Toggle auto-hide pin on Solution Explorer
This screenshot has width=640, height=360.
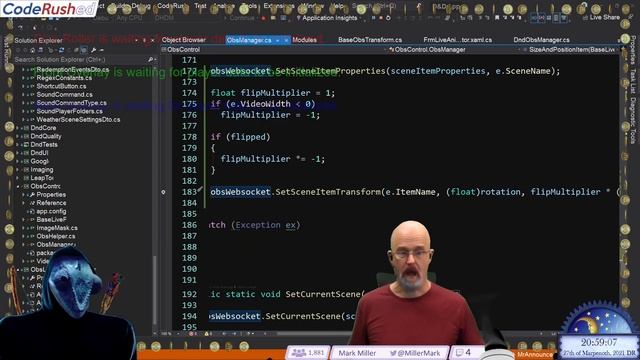tap(144, 40)
